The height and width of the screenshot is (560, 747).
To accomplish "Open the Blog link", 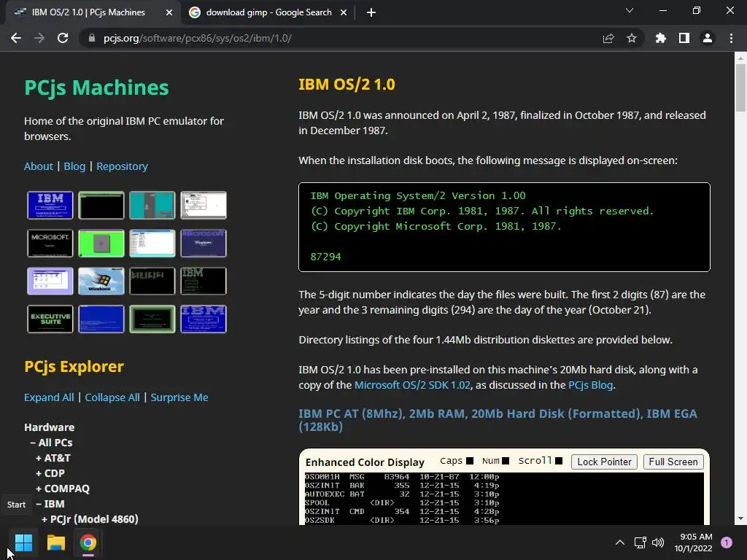I will 74,166.
